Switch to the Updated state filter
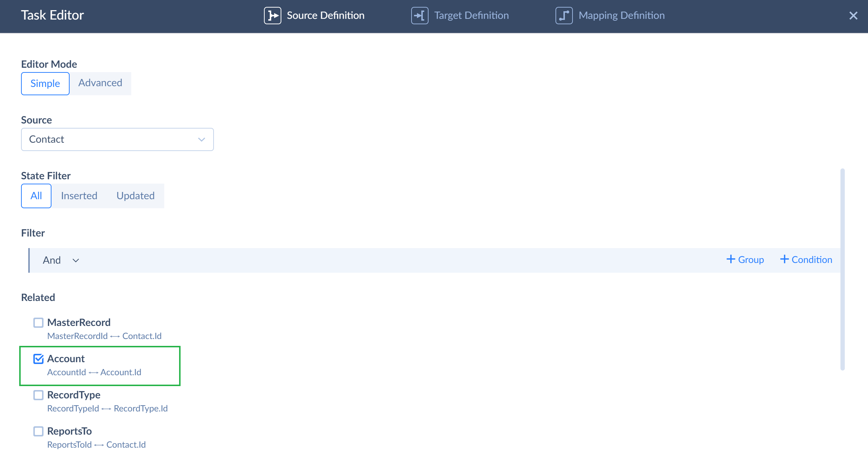The width and height of the screenshot is (868, 452). click(x=135, y=196)
